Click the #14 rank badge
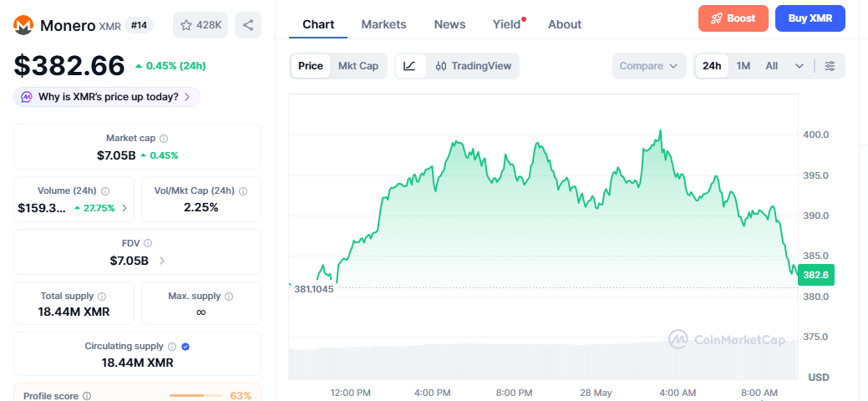 click(139, 25)
